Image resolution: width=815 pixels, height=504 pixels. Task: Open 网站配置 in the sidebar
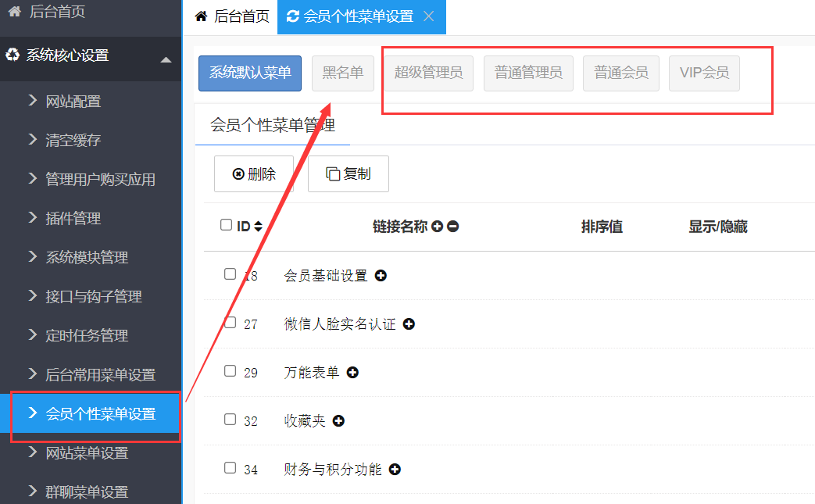point(73,102)
